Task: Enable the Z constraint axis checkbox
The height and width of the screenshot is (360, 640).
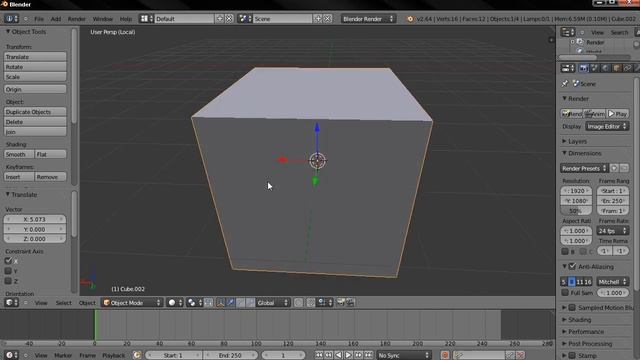Action: coord(8,281)
